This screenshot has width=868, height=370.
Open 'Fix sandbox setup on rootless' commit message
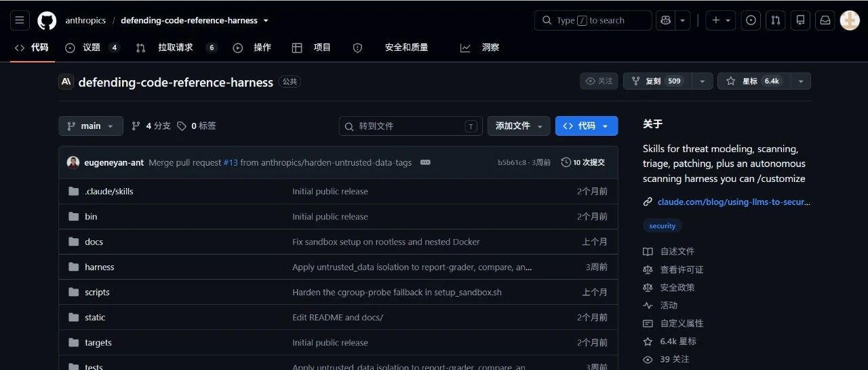(386, 242)
